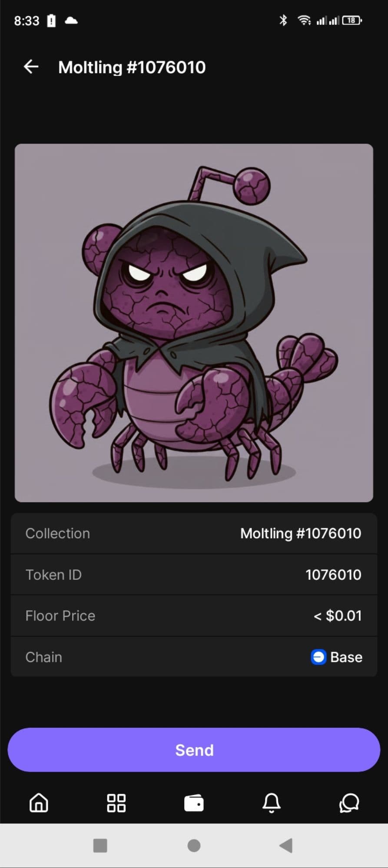Open the Moltling NFT artwork image

pyautogui.click(x=194, y=323)
